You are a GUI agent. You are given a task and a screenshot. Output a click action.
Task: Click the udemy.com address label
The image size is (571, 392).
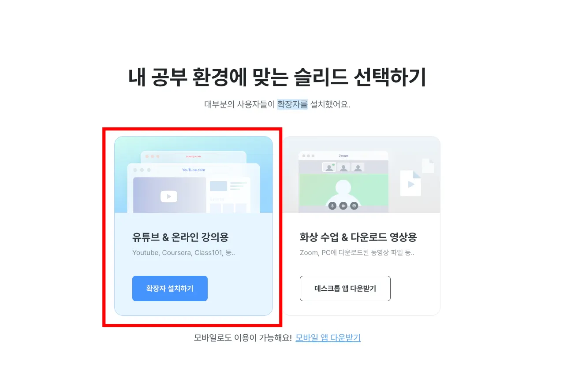tap(193, 156)
